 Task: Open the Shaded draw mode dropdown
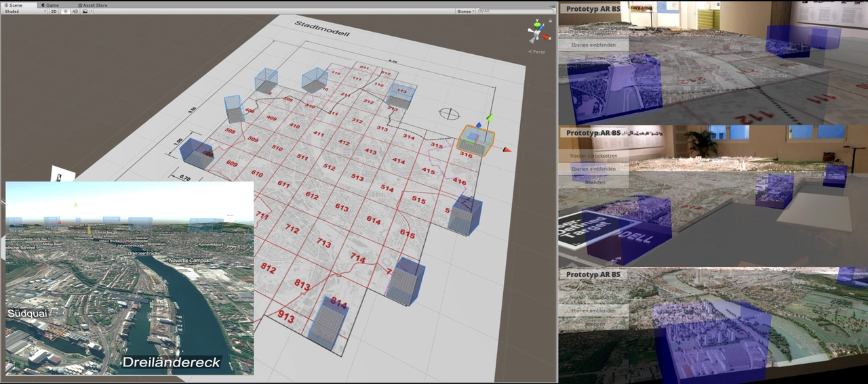tap(25, 12)
